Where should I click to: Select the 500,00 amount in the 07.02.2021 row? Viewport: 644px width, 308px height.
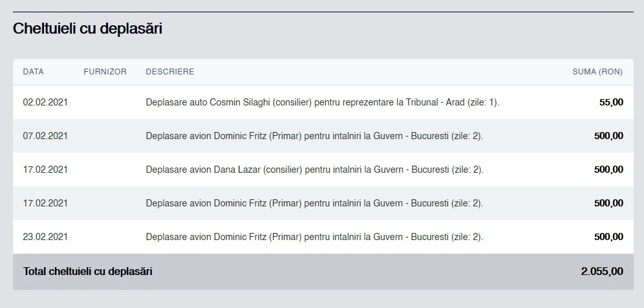608,136
